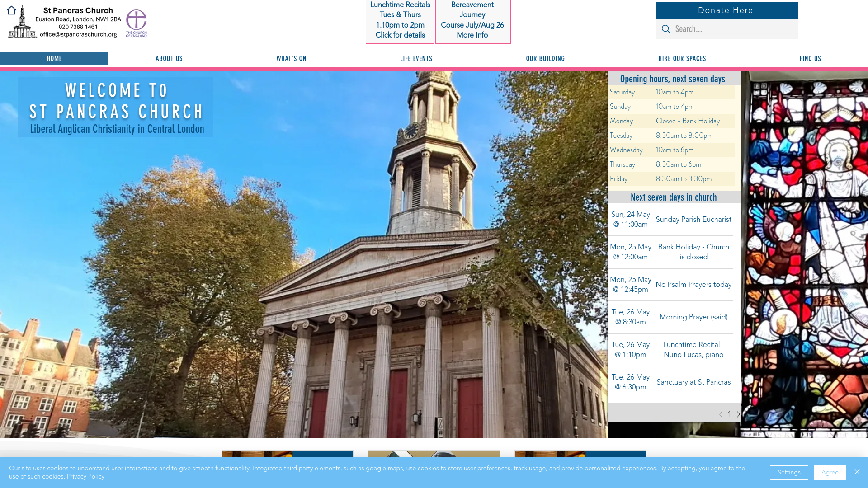
Task: Click the home icon beside church logo
Action: [x=11, y=10]
